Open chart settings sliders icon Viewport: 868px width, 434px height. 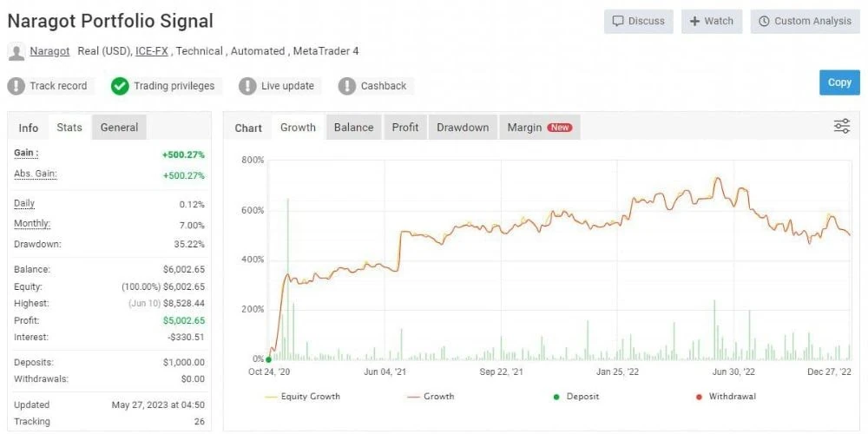(841, 126)
